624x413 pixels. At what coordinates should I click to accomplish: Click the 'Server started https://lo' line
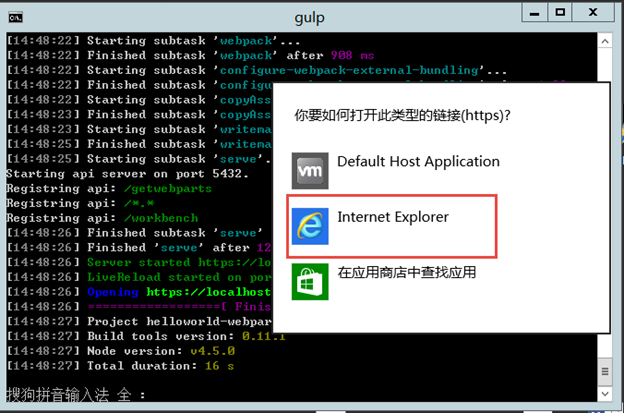[139, 263]
